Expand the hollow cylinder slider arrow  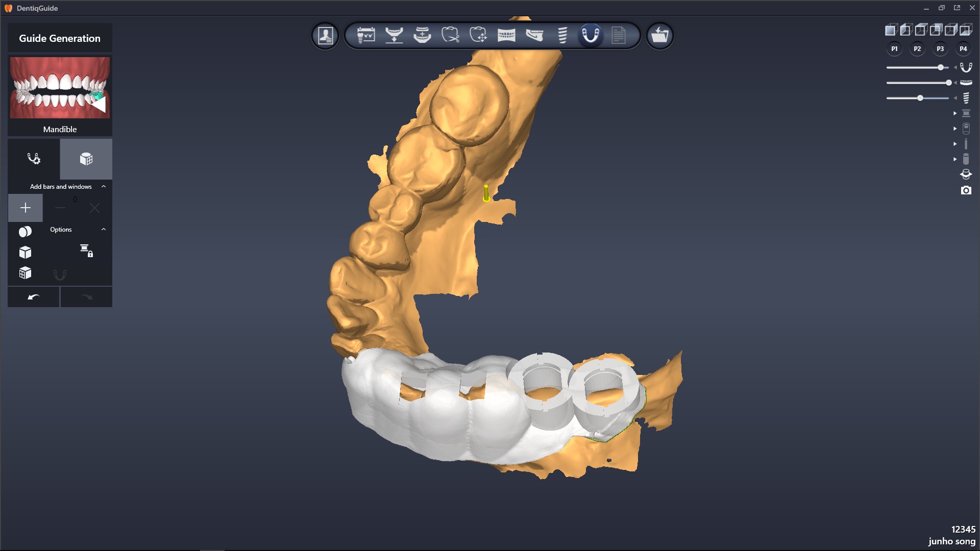coord(955,129)
